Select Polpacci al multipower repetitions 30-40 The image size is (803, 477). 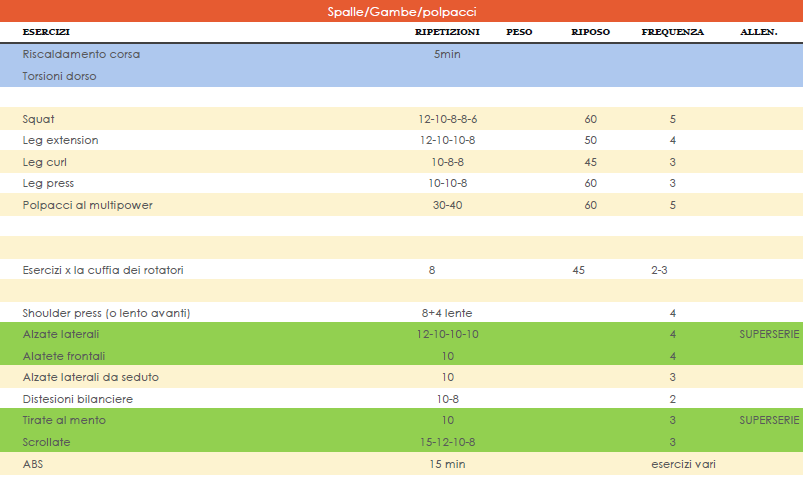click(447, 205)
